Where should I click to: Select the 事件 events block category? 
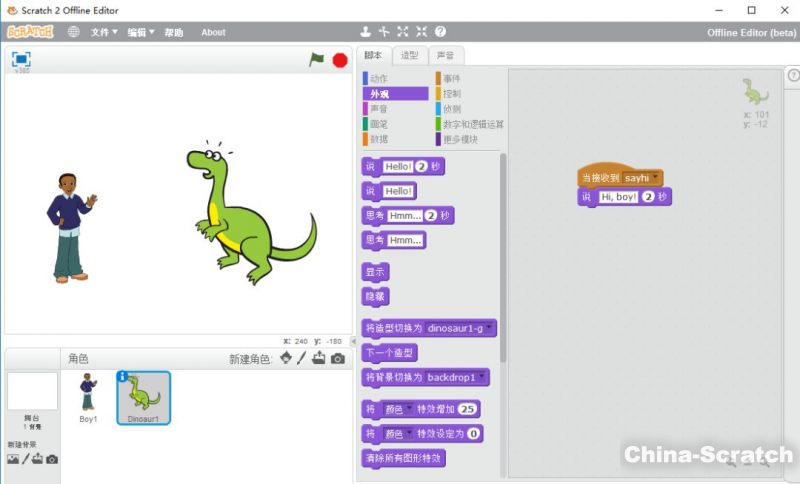tap(452, 78)
